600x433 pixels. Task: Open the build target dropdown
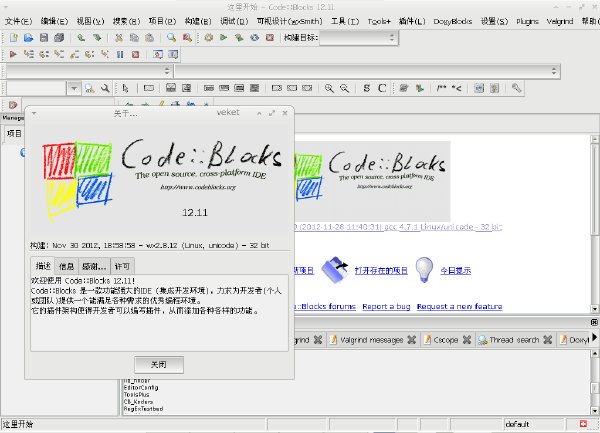click(359, 37)
